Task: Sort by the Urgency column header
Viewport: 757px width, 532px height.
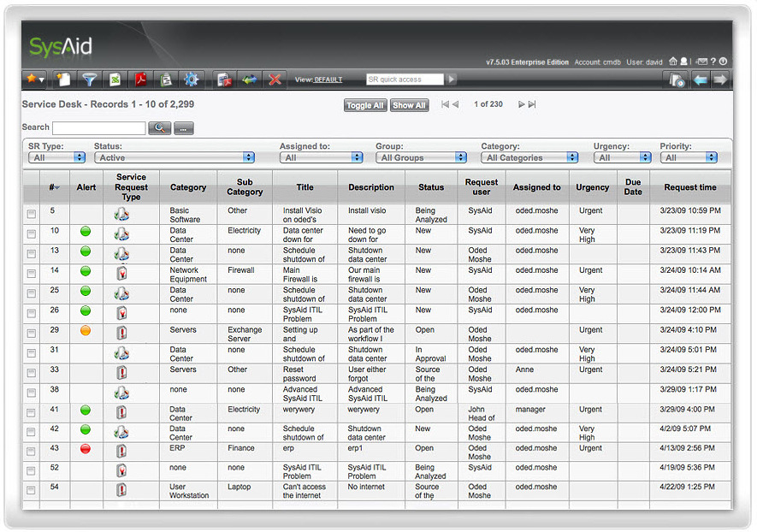Action: (x=593, y=187)
